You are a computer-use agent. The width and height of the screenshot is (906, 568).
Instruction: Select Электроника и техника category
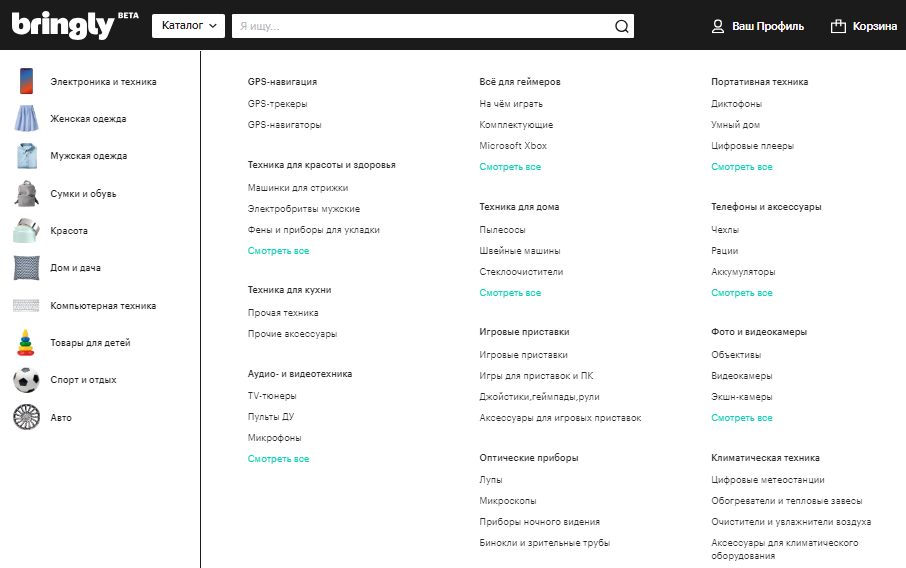click(x=103, y=81)
